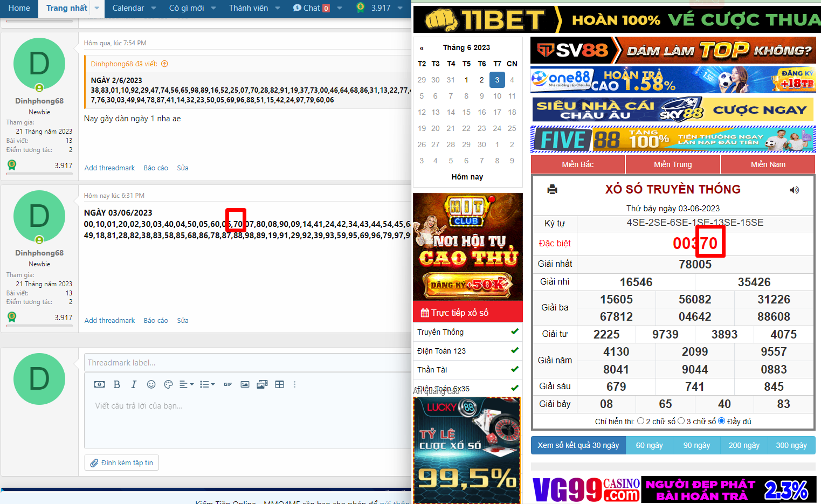This screenshot has height=504, width=821.
Task: Open the 'Thành viên' nav item
Action: click(249, 8)
